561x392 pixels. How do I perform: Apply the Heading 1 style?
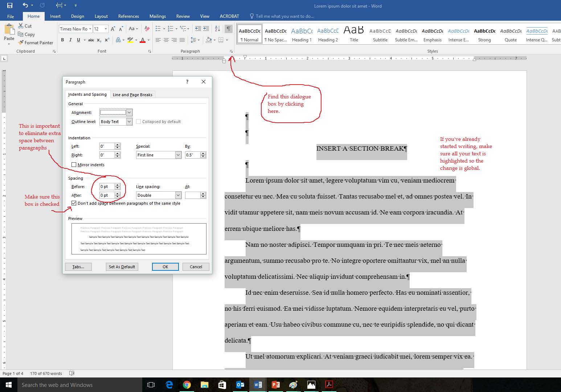click(x=302, y=34)
